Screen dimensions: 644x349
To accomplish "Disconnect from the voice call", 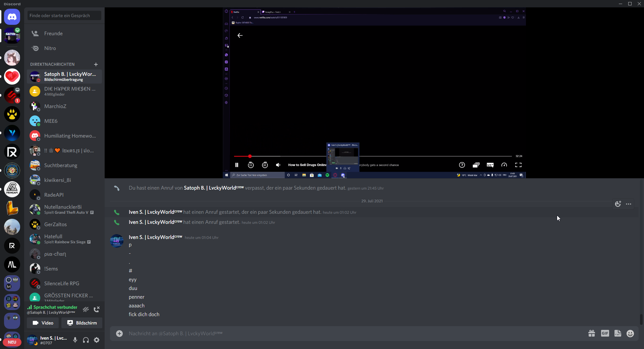I will pyautogui.click(x=97, y=309).
